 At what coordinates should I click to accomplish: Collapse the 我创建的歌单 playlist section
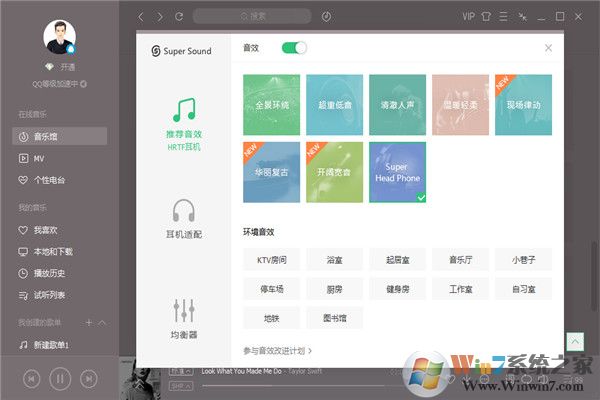102,322
